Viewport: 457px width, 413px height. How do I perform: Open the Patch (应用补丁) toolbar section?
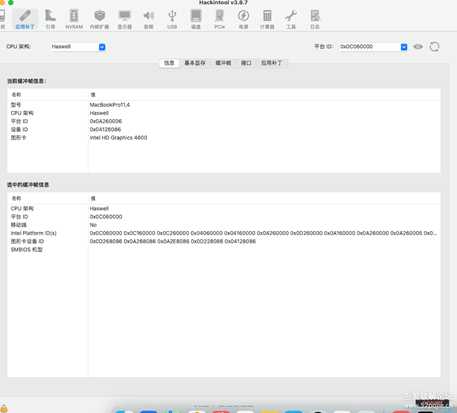pos(25,19)
